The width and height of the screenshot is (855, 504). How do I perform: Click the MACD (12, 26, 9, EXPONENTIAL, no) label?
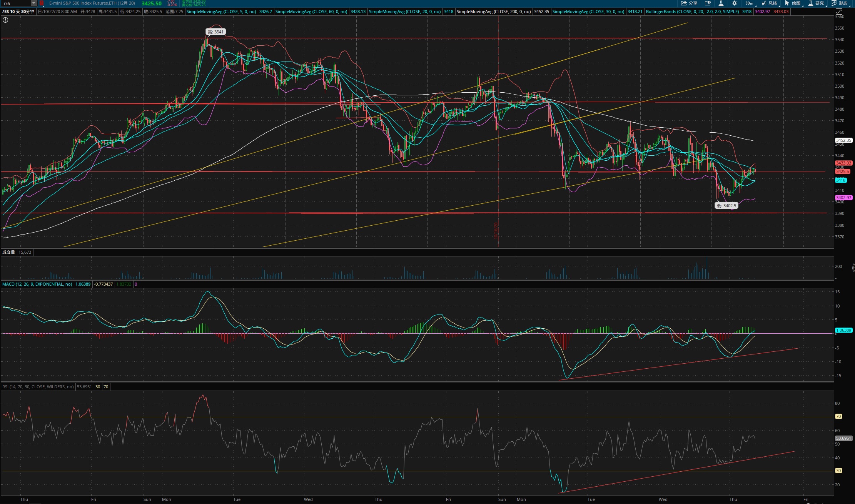coord(37,284)
